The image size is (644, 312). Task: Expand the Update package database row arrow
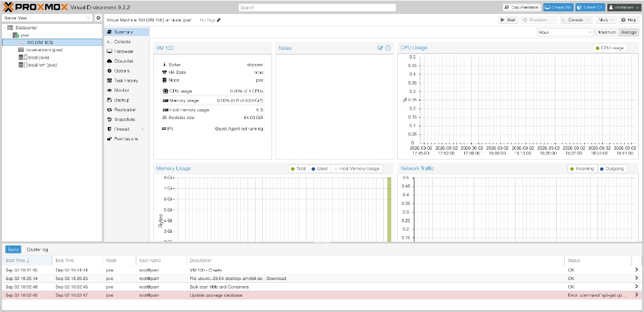(x=637, y=295)
